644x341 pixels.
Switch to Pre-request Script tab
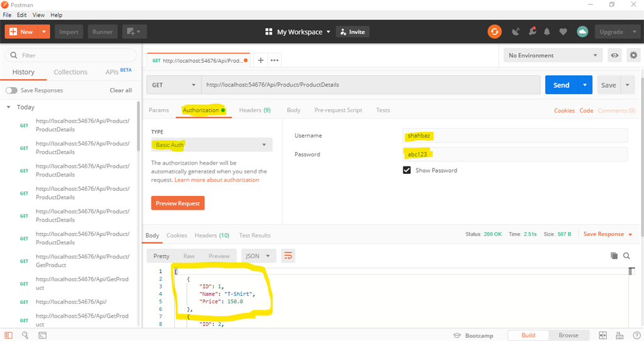pyautogui.click(x=338, y=110)
